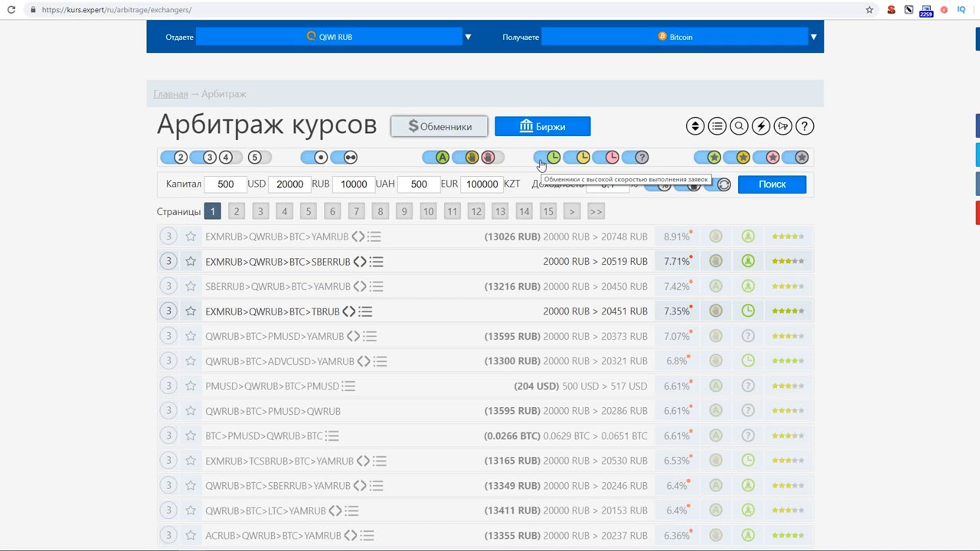Click the reverse arrows icon for EXMRUB>QWRUB>BTC>TBRUB
The image size is (980, 551).
point(348,311)
